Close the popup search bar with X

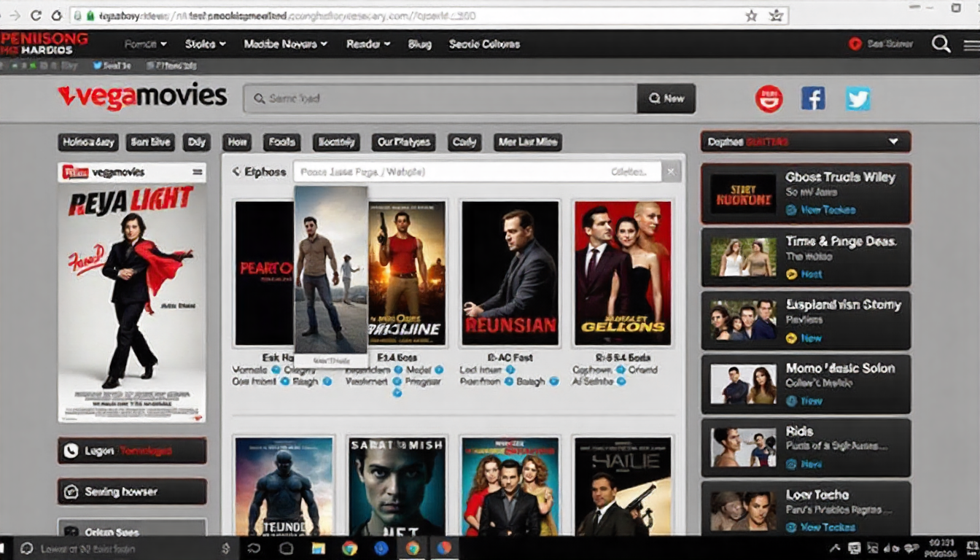pos(671,172)
